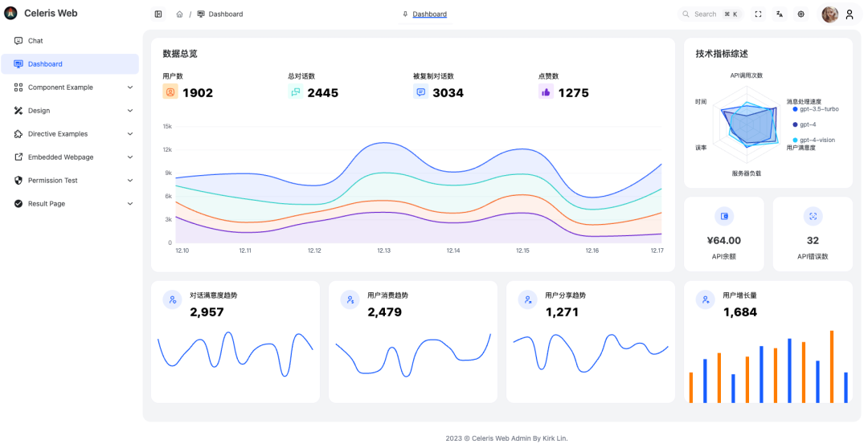This screenshot has height=448, width=868.
Task: Click the Component Example grid icon
Action: pos(18,88)
